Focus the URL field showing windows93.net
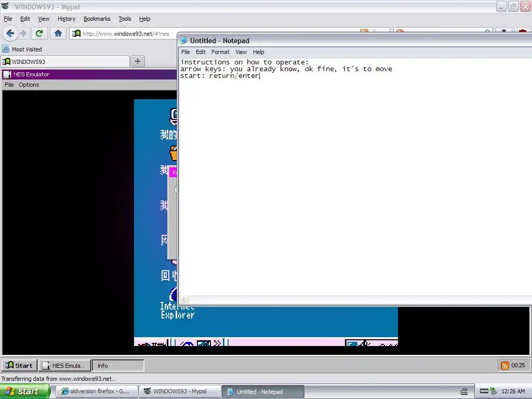Viewport: 532px width, 399px height. click(126, 34)
